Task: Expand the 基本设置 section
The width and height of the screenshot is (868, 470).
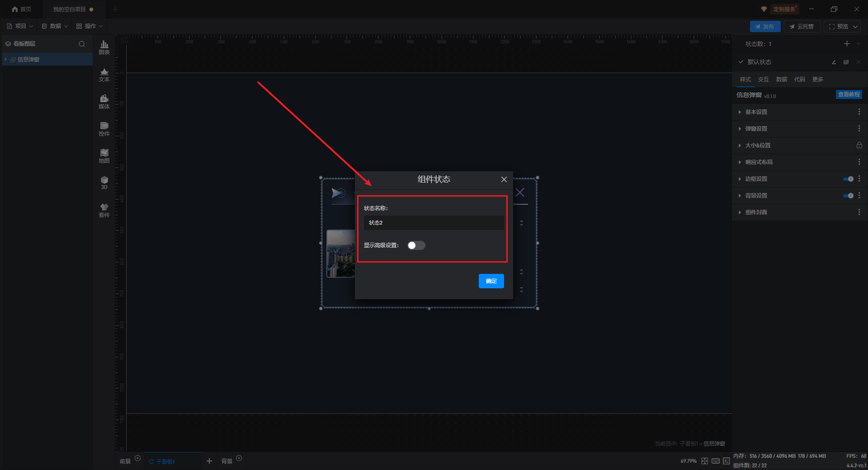Action: [740, 112]
